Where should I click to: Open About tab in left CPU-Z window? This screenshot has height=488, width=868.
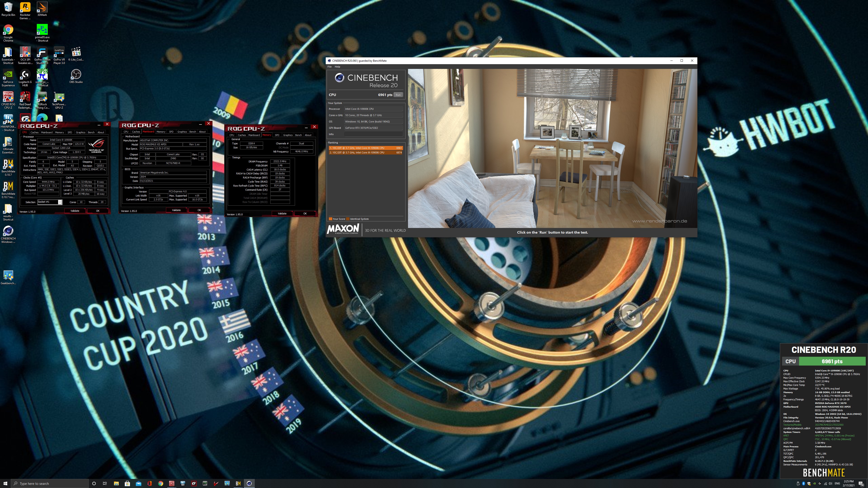click(x=101, y=132)
